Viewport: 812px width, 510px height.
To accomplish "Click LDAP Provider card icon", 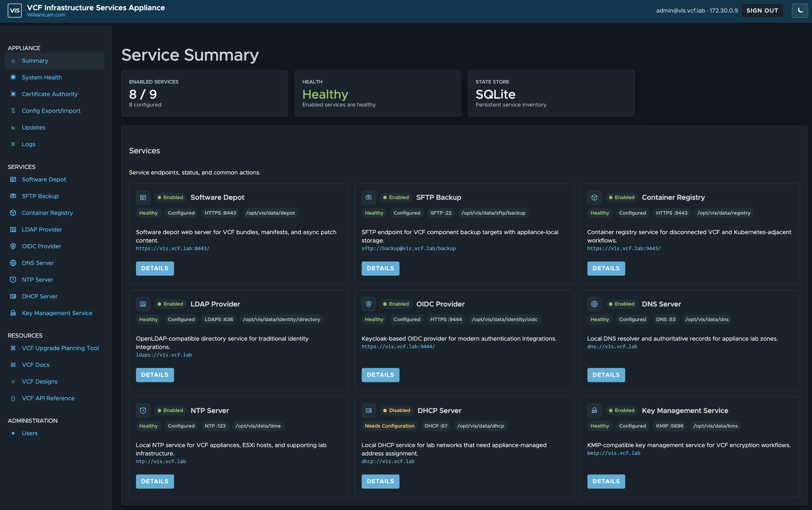I will 143,304.
